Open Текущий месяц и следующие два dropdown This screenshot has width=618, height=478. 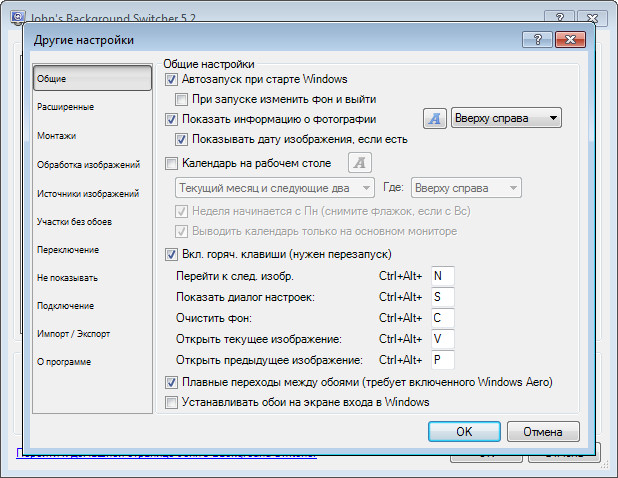pos(275,188)
